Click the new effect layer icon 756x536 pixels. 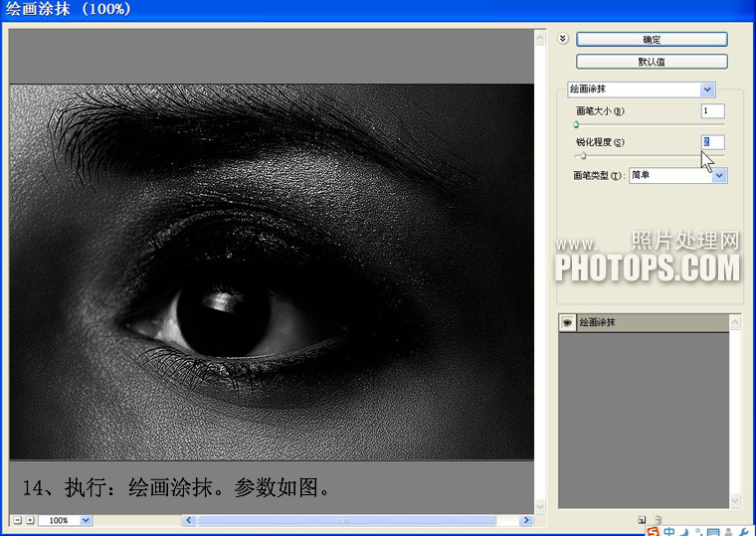(x=642, y=520)
